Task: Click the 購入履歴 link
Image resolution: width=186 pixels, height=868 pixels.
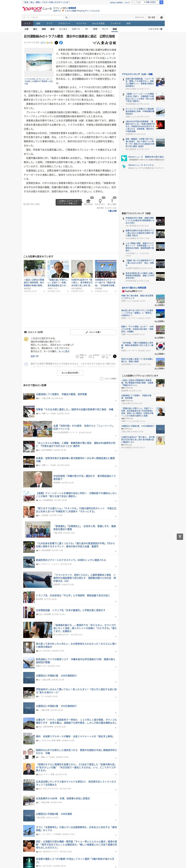Action: pyautogui.click(x=152, y=18)
